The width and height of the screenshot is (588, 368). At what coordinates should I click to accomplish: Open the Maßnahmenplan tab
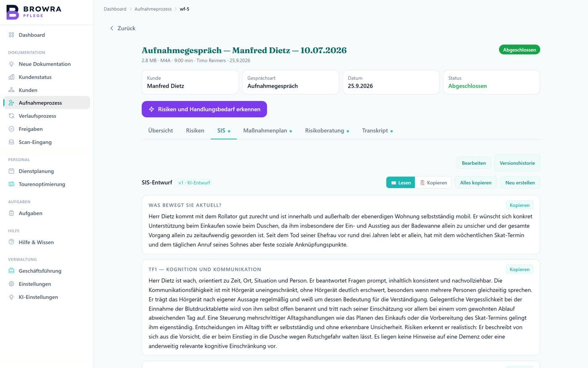pos(268,131)
